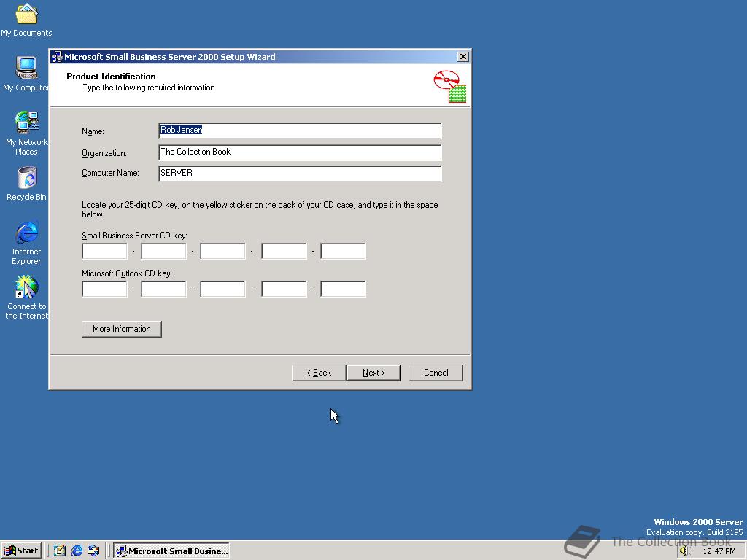The image size is (747, 560).
Task: Click third Small Business Server CD key box
Action: click(x=223, y=251)
